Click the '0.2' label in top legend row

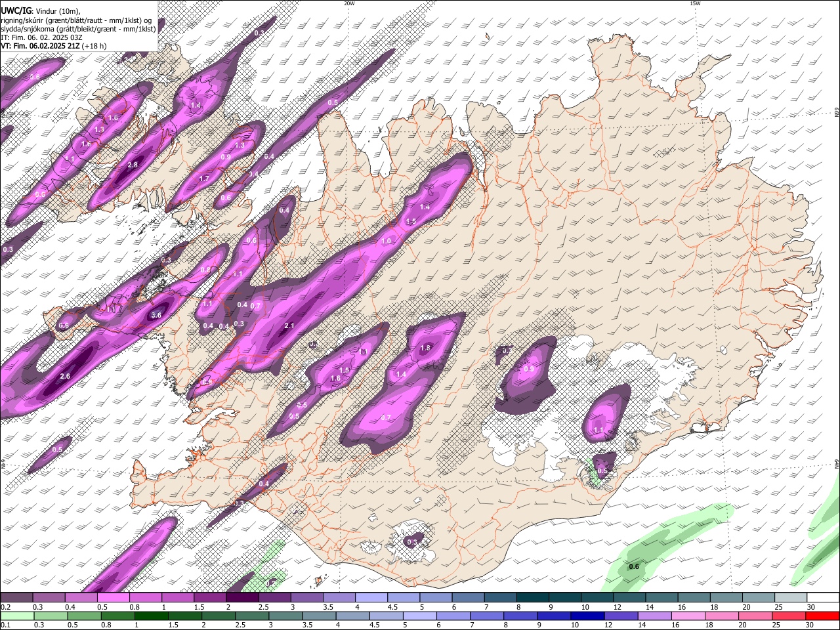click(5, 607)
